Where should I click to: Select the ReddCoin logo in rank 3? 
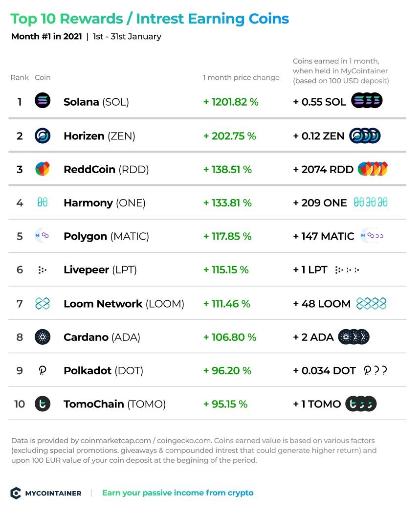pyautogui.click(x=43, y=169)
